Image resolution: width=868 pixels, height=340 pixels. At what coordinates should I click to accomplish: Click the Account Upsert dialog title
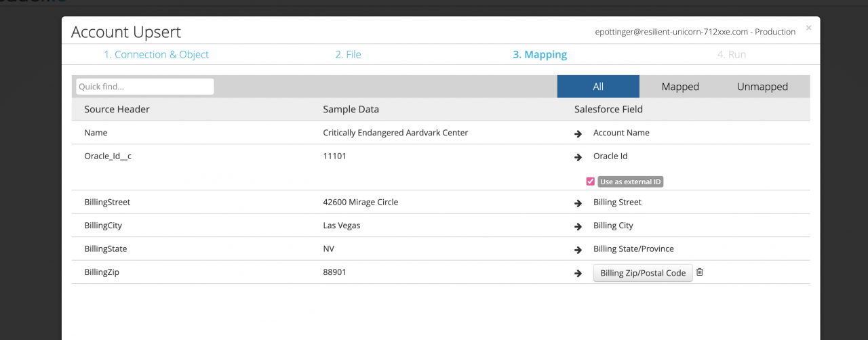coord(126,32)
